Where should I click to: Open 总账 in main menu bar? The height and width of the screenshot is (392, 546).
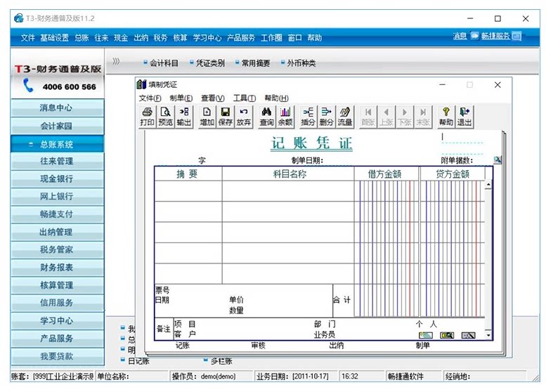point(82,38)
